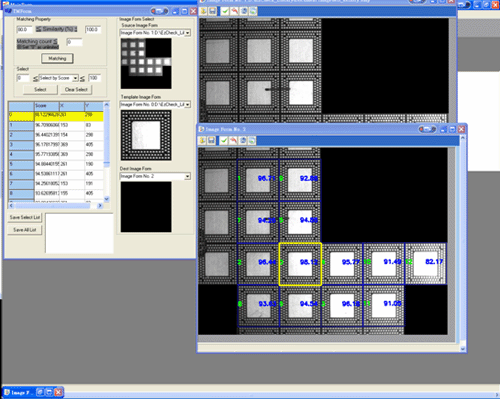Click the red arrow icon in the top image window toolbar
Viewport: 500px width, 399px height.
235,11
